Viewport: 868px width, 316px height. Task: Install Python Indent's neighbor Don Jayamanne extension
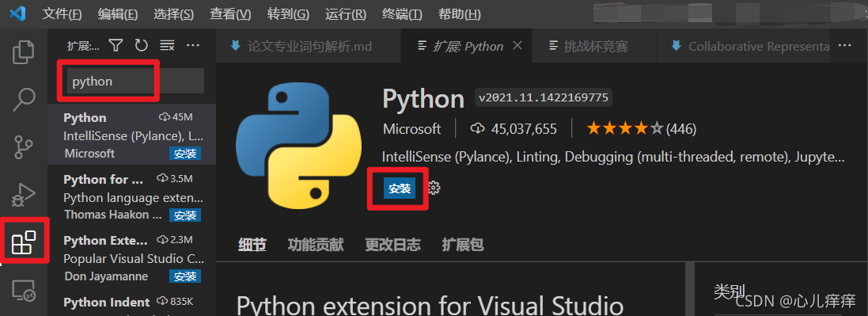185,276
